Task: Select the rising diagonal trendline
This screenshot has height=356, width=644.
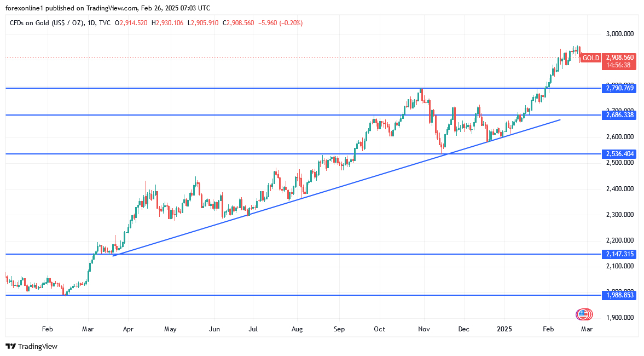Action: [x=336, y=188]
